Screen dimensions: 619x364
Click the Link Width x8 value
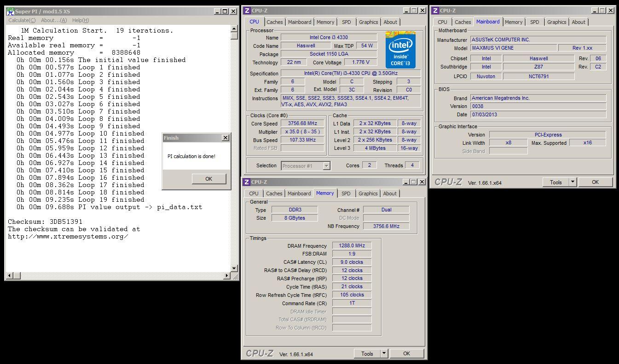click(x=508, y=142)
